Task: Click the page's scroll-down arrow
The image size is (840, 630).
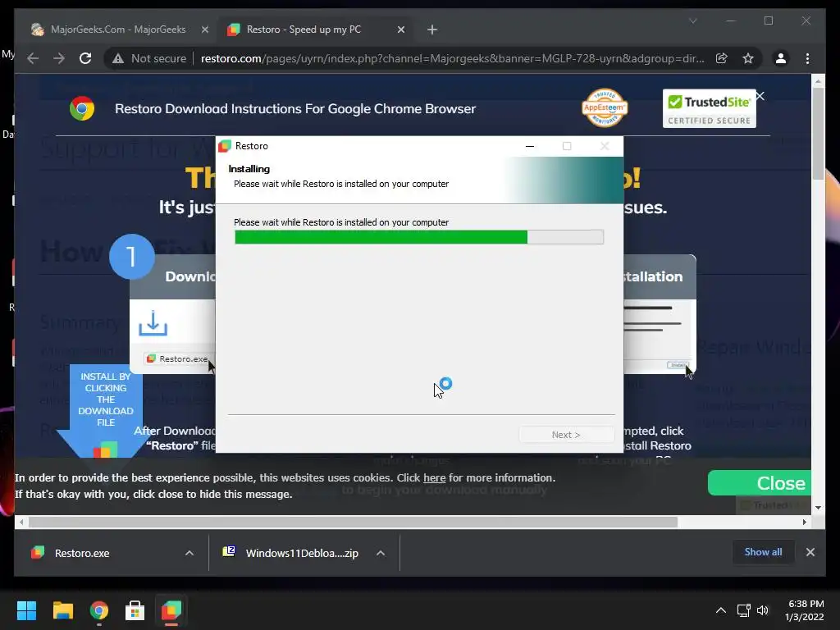Action: [818, 507]
